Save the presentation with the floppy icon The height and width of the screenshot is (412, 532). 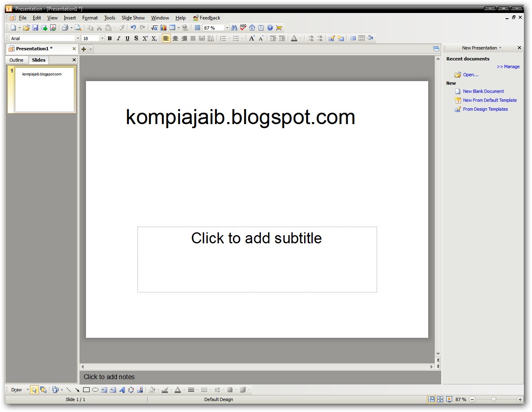click(x=35, y=28)
